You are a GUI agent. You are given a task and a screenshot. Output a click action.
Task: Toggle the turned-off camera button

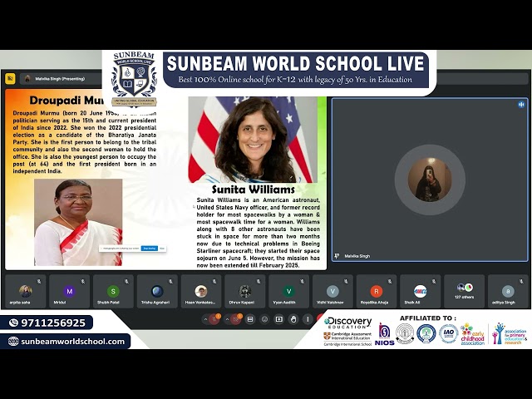[x=236, y=319]
